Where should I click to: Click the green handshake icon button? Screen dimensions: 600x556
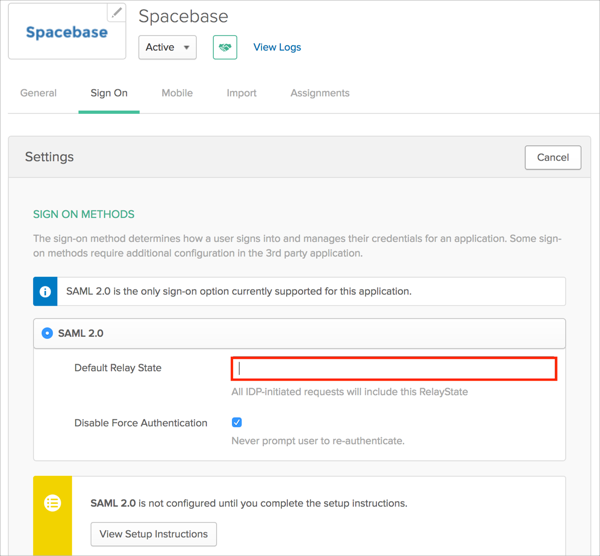click(225, 47)
